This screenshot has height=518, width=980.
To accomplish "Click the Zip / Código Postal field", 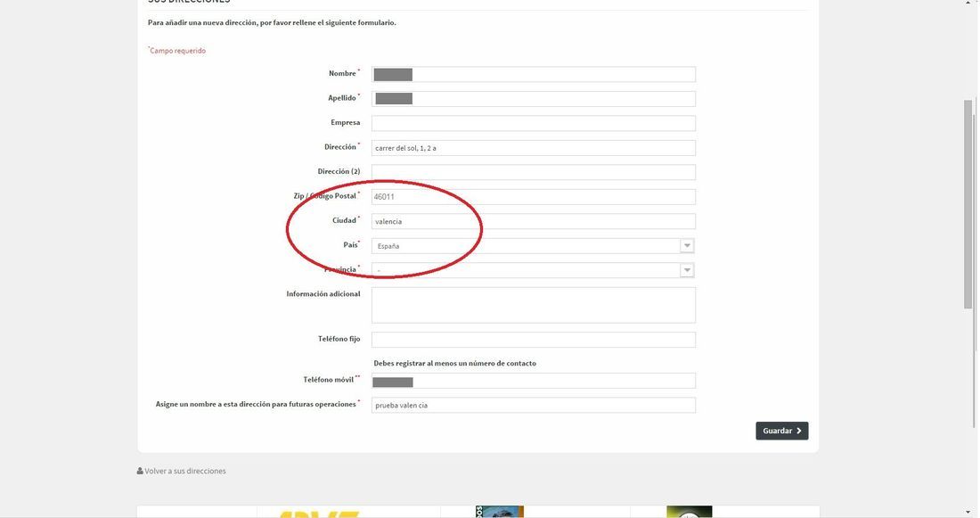I will [533, 197].
